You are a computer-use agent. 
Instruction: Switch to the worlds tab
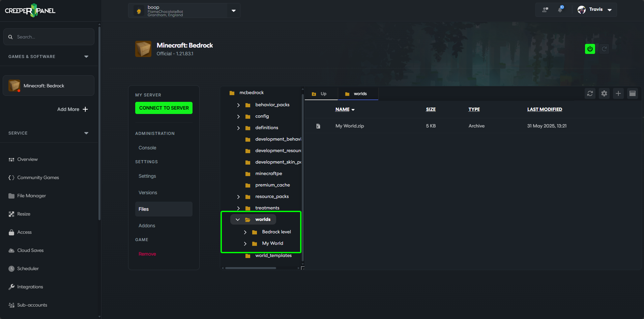(358, 93)
